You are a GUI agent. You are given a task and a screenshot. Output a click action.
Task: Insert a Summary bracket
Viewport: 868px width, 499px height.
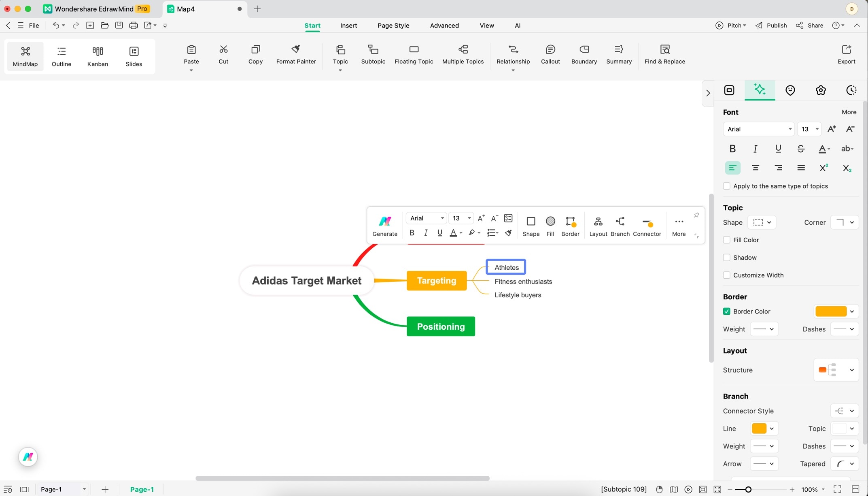click(x=619, y=55)
